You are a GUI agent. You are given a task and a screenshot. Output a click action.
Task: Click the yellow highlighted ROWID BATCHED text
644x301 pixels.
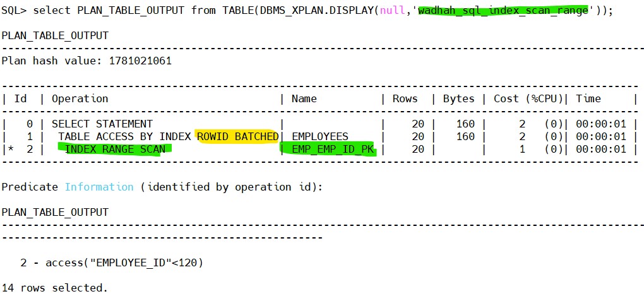[237, 137]
